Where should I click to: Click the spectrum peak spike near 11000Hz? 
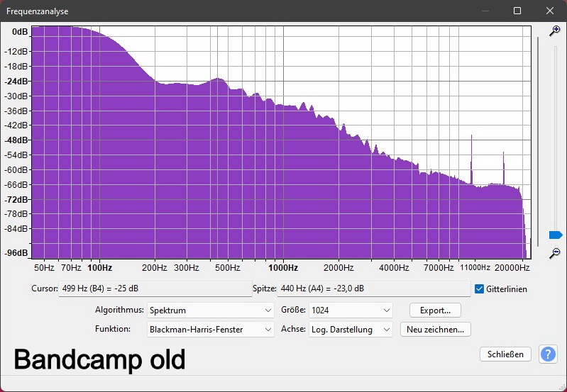pyautogui.click(x=471, y=159)
